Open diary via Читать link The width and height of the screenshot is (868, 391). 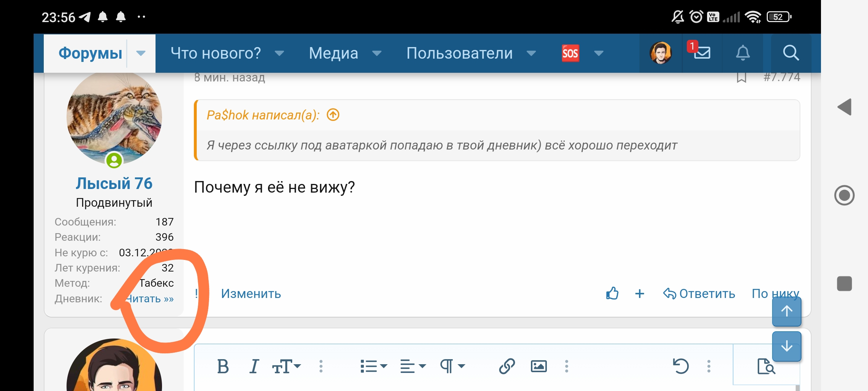(x=150, y=298)
